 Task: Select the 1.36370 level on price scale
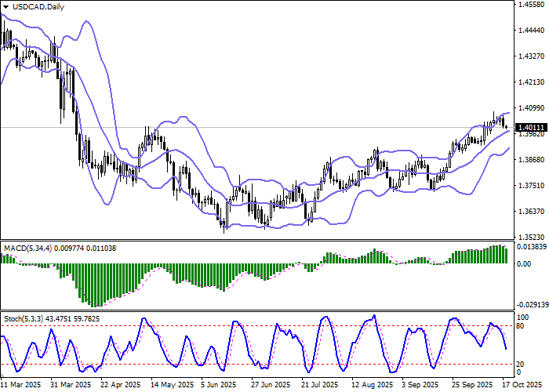pyautogui.click(x=532, y=212)
